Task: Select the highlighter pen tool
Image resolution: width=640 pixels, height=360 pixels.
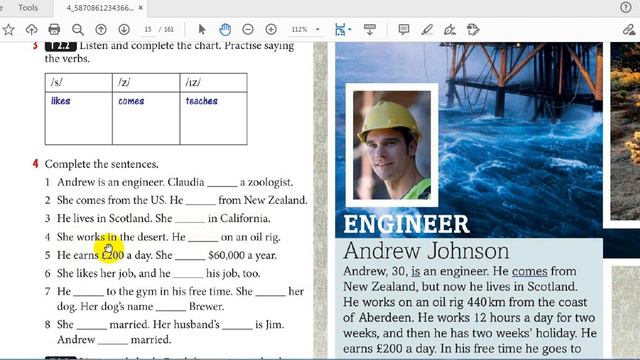Action: point(427,29)
